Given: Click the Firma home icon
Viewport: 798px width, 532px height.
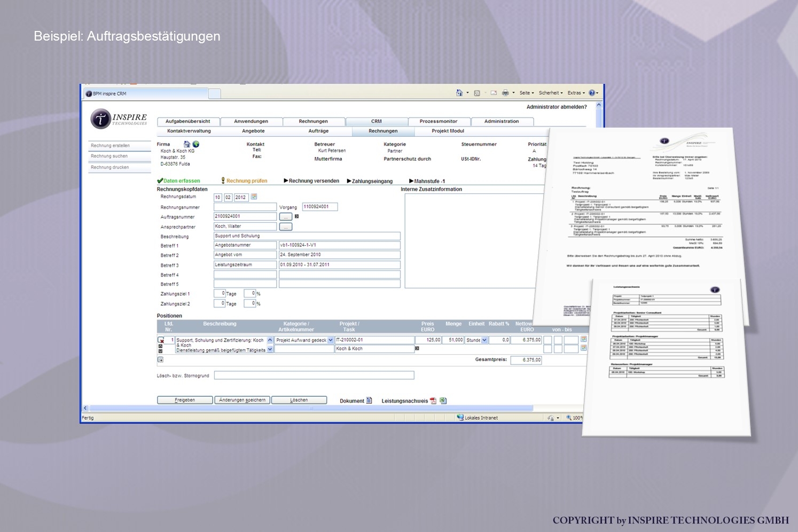Looking at the screenshot, I should 187,144.
